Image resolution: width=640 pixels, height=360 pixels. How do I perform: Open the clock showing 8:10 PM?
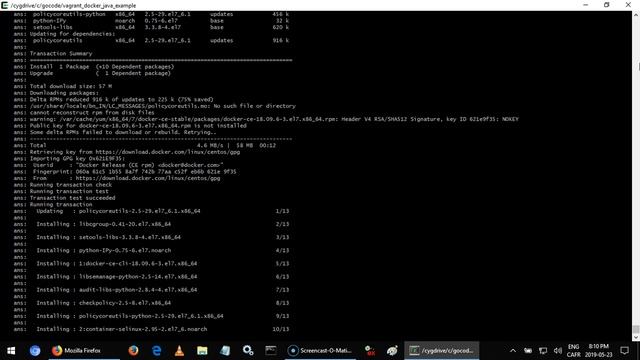[599, 351]
